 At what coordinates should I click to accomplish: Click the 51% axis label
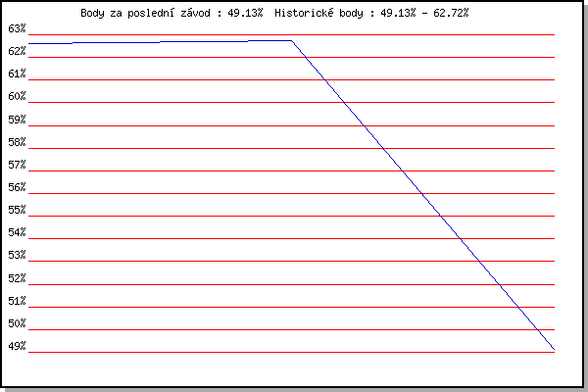coord(17,301)
